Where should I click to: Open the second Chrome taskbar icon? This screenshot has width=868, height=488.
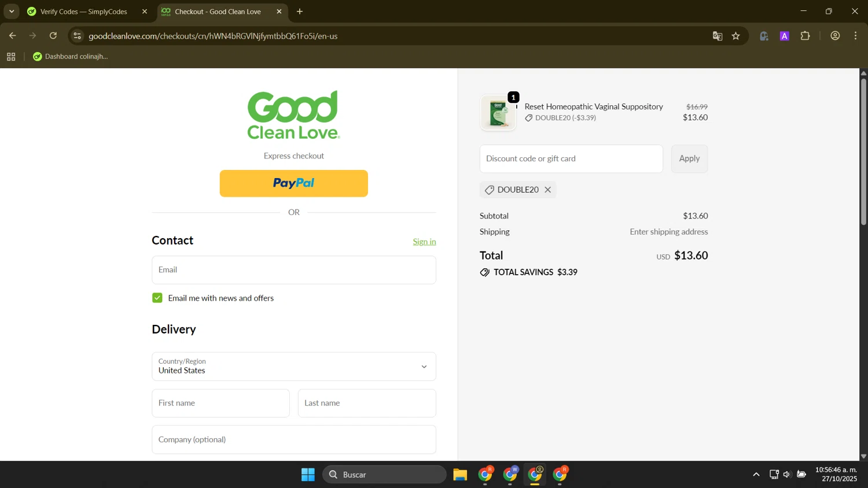[x=510, y=474]
